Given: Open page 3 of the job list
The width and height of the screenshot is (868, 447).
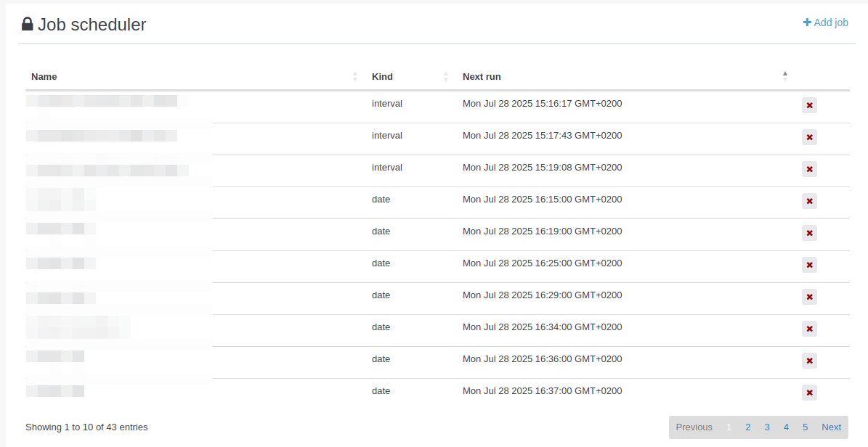Looking at the screenshot, I should 767,427.
